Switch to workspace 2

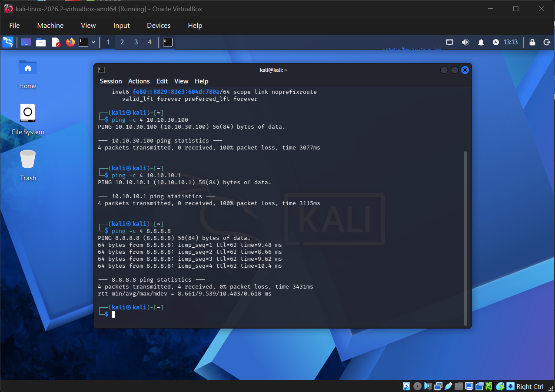122,42
